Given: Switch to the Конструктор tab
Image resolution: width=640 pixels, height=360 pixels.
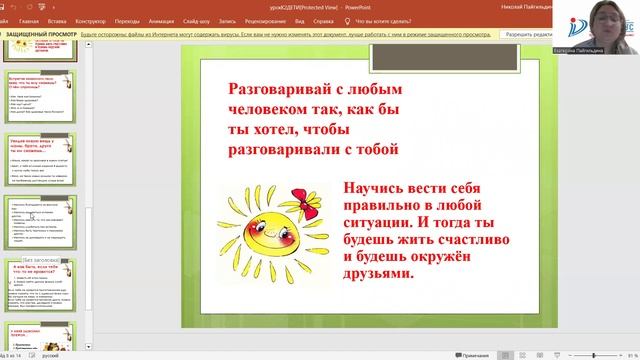Looking at the screenshot, I should click(90, 21).
